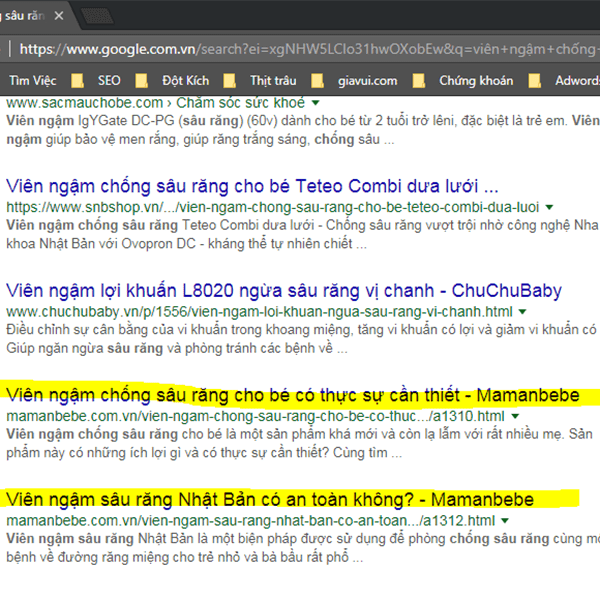Open Teteo Combi dưa lưới result
The height and width of the screenshot is (600, 600).
(x=252, y=186)
